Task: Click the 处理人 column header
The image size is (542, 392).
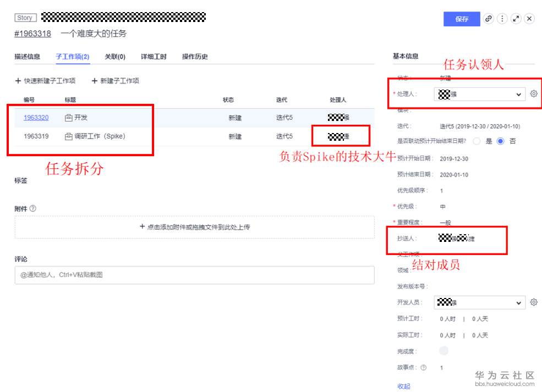Action: click(x=338, y=100)
